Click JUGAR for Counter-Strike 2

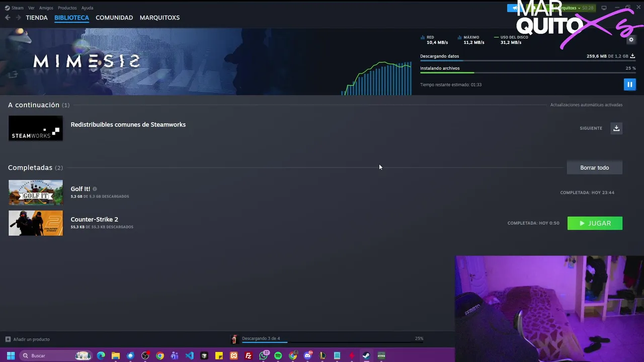595,223
